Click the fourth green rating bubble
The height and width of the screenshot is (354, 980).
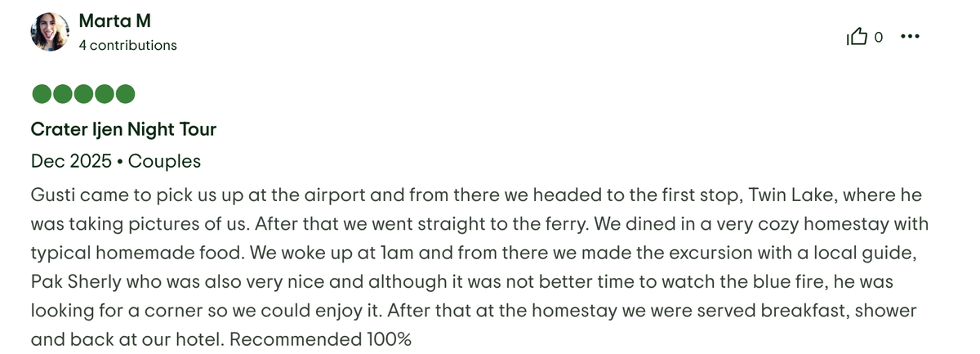click(x=104, y=94)
